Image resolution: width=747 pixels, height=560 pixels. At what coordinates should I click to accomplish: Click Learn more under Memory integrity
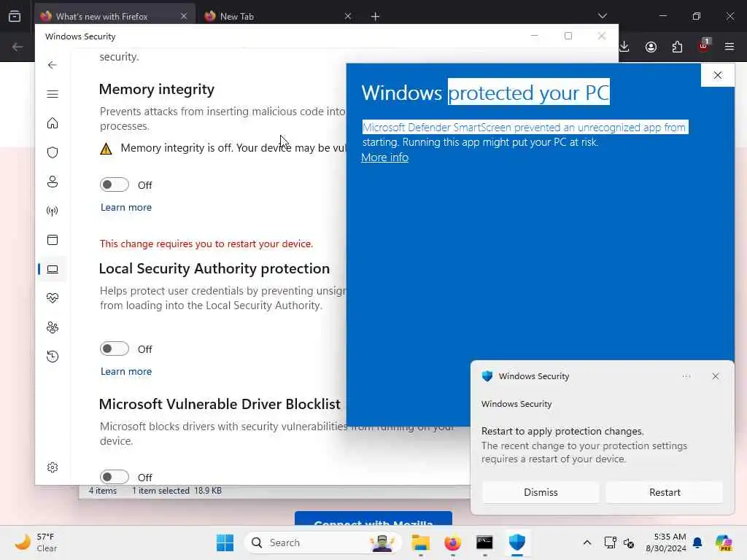(x=125, y=207)
